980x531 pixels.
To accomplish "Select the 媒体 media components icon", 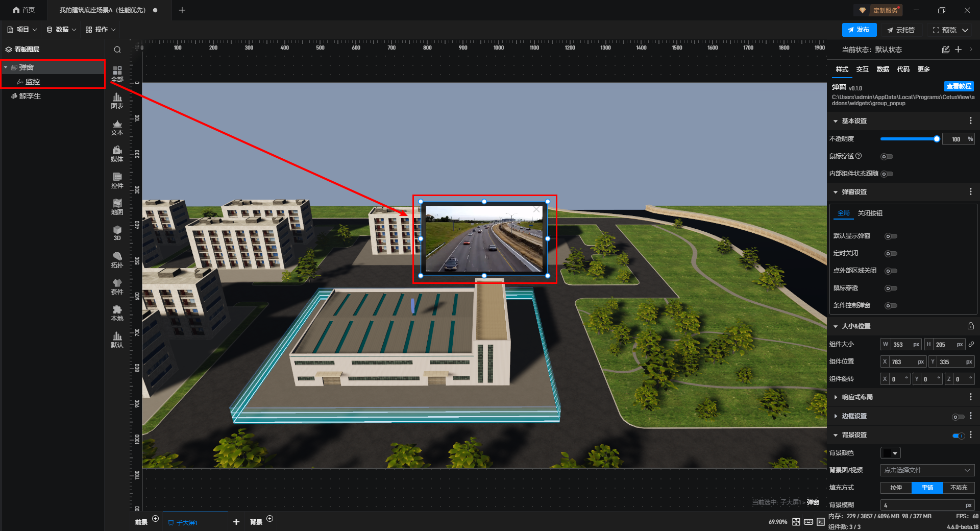I will tap(117, 154).
